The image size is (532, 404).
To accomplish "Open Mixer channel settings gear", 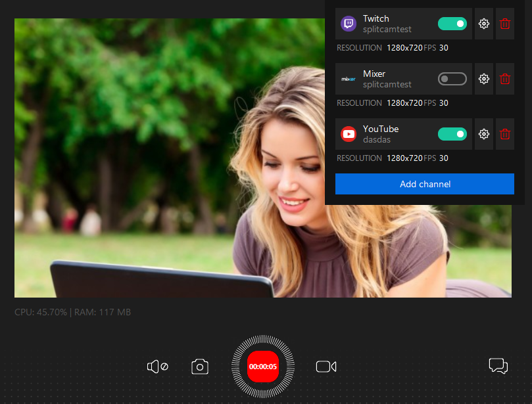I will point(483,79).
